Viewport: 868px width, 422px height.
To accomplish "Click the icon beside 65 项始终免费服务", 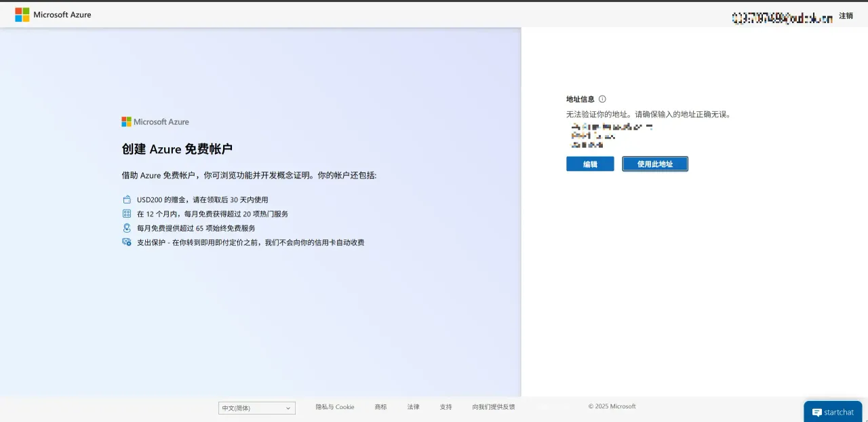I will (x=126, y=228).
